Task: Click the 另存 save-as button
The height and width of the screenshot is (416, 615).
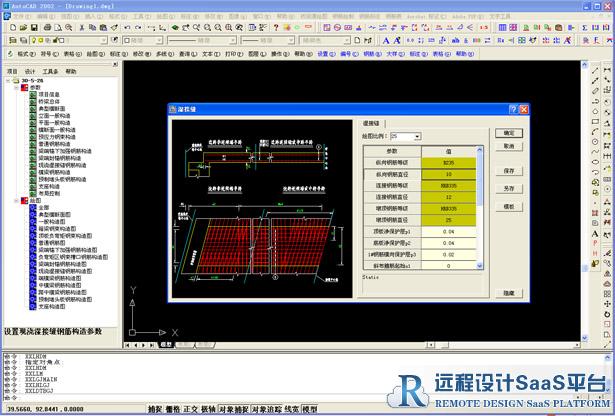Action: pyautogui.click(x=509, y=187)
